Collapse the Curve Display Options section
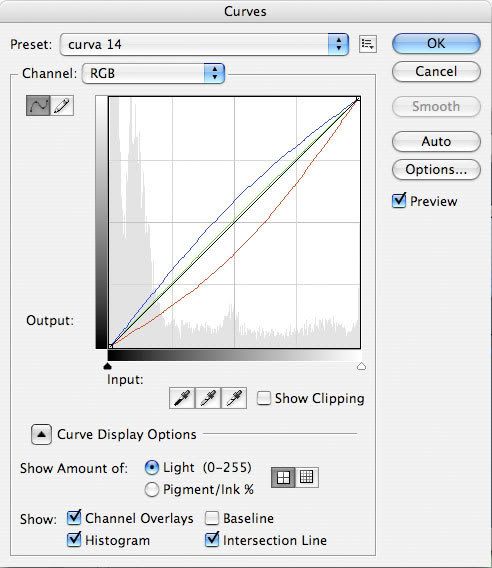 41,434
